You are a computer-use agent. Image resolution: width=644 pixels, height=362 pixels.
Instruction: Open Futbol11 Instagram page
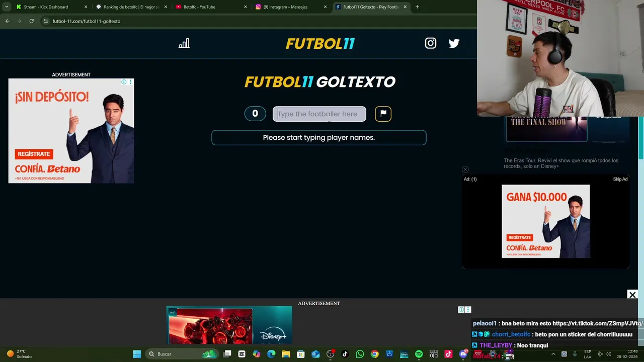[431, 43]
